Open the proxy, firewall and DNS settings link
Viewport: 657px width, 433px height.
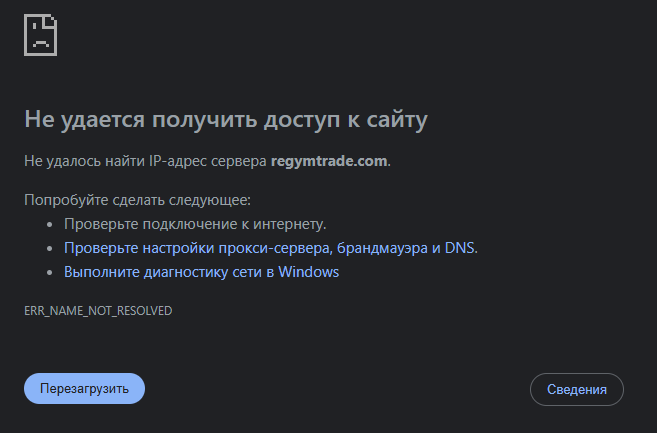pyautogui.click(x=270, y=247)
